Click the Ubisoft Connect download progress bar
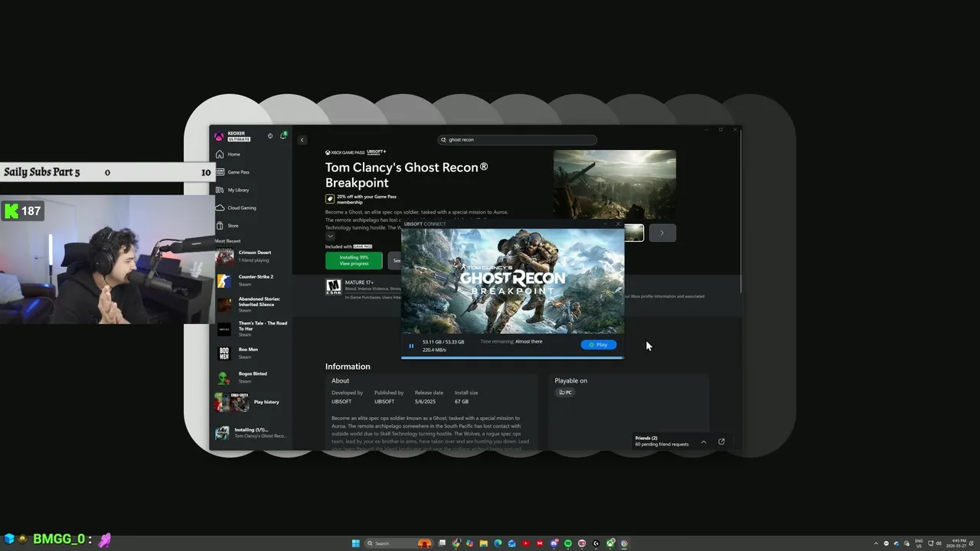The height and width of the screenshot is (551, 980). [x=512, y=357]
